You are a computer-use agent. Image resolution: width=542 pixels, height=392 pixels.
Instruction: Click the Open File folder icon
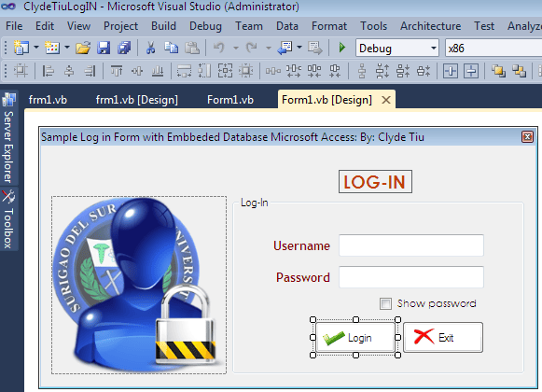[83, 48]
